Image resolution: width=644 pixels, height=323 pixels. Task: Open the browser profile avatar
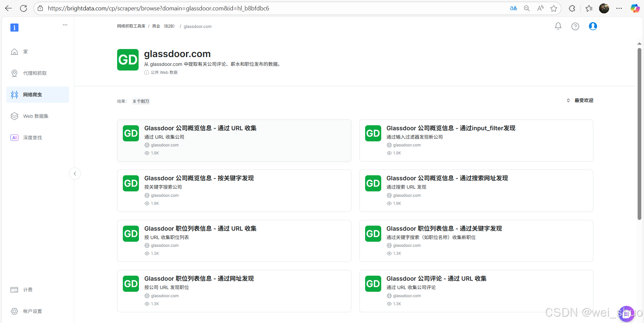click(604, 8)
